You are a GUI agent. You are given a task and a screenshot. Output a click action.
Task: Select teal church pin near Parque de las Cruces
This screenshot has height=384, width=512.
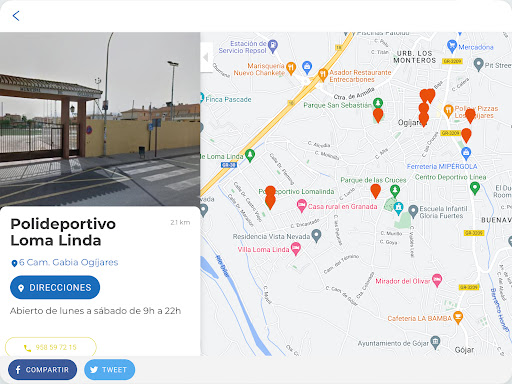click(398, 208)
